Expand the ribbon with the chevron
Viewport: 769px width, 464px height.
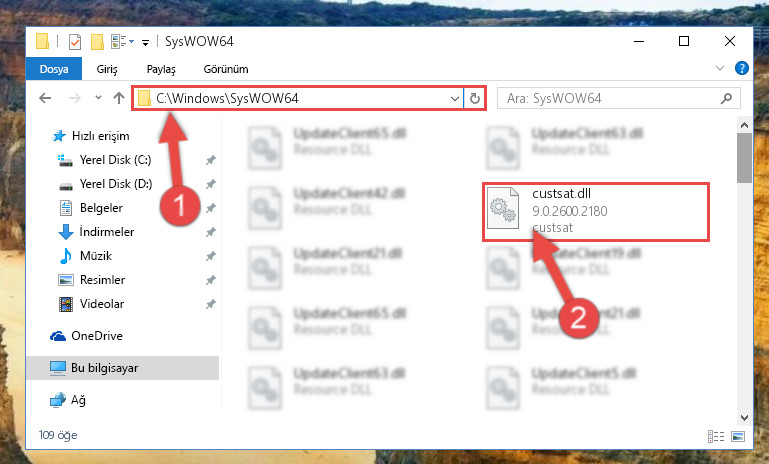coord(719,68)
